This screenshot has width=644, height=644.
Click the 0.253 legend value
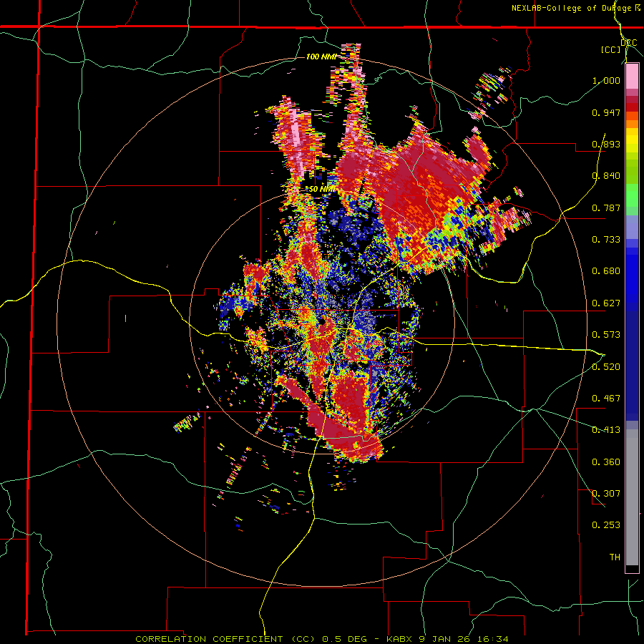(606, 525)
